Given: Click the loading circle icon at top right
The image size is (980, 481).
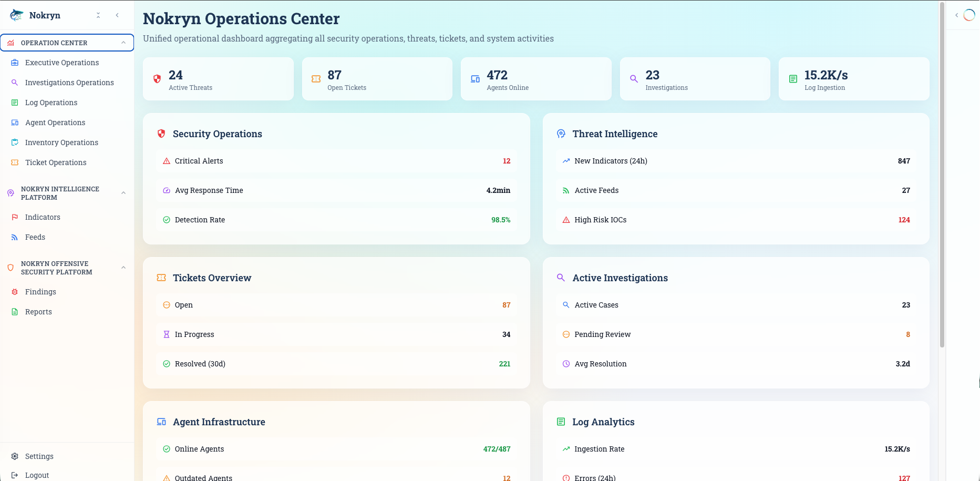Looking at the screenshot, I should coord(969,15).
